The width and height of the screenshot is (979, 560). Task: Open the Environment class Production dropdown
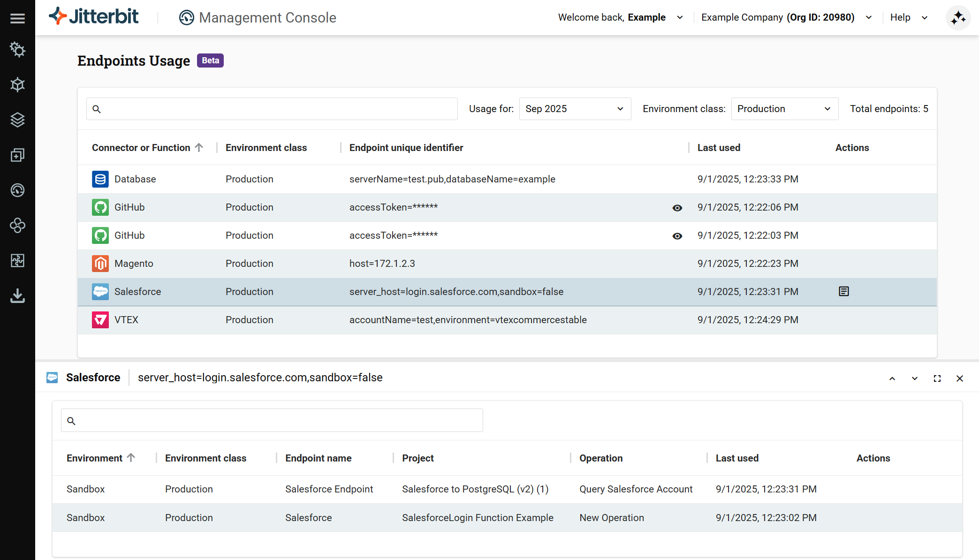(x=784, y=108)
